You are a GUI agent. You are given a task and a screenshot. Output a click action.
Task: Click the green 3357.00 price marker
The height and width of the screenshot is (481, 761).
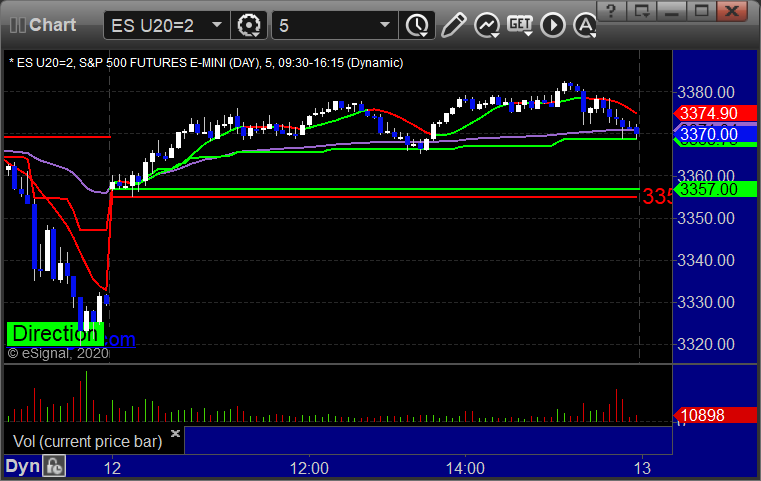coord(715,189)
